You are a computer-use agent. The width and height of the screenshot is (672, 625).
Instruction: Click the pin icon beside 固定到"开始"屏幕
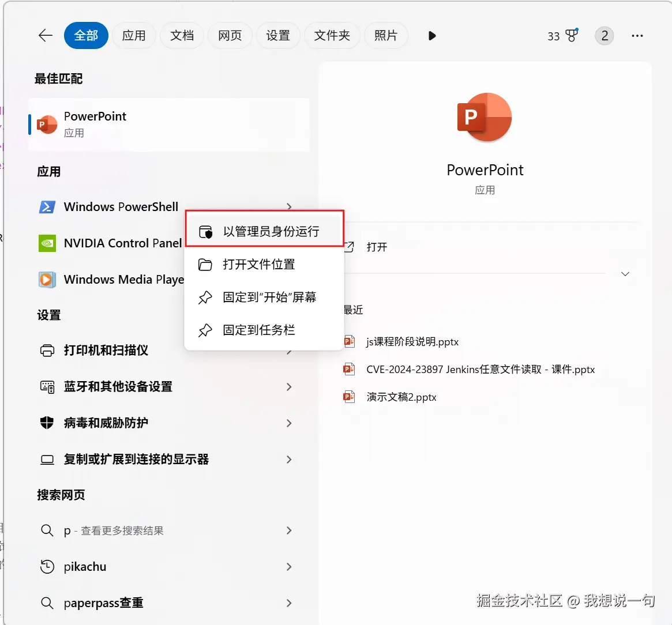pyautogui.click(x=205, y=298)
